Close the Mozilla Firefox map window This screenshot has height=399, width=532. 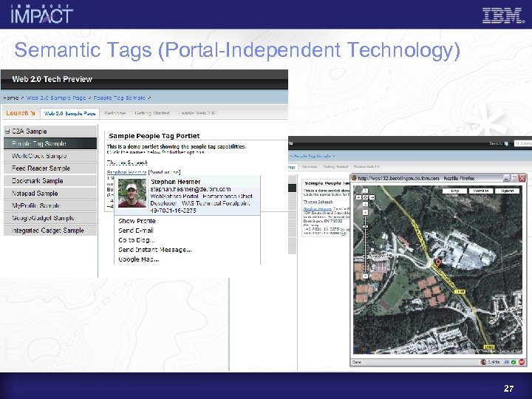(x=522, y=178)
